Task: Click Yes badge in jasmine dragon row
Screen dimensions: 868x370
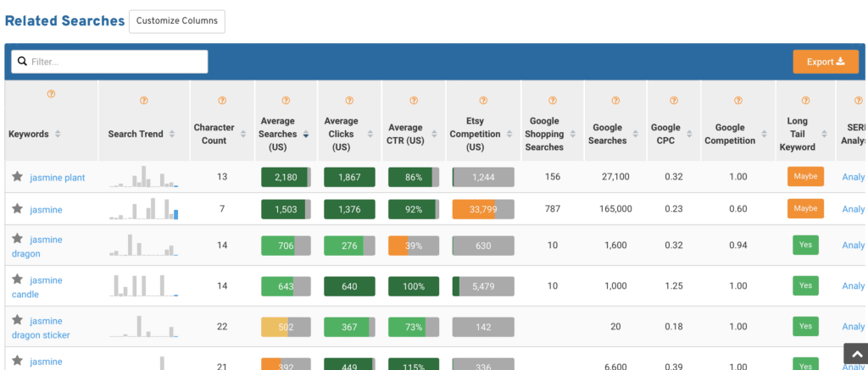Action: click(x=805, y=245)
